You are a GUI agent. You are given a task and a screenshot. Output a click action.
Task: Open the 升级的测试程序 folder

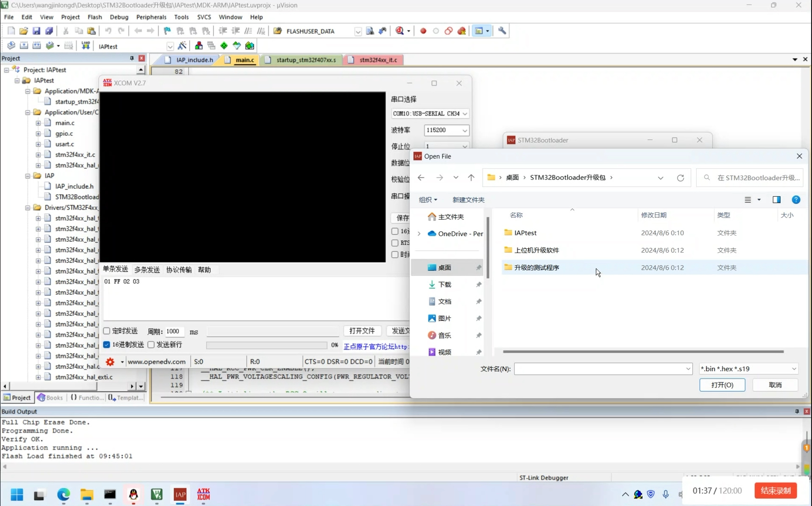pyautogui.click(x=536, y=268)
